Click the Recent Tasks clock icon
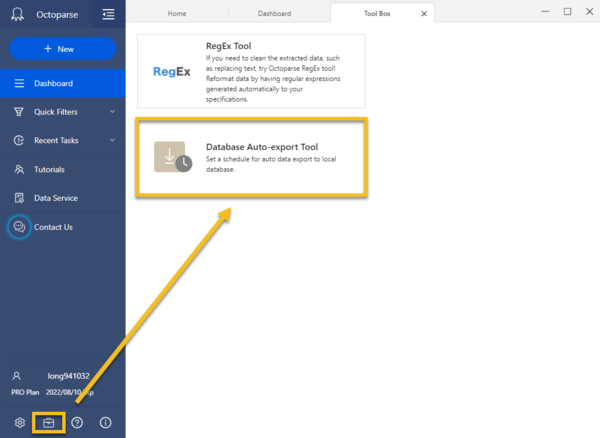 click(x=19, y=140)
